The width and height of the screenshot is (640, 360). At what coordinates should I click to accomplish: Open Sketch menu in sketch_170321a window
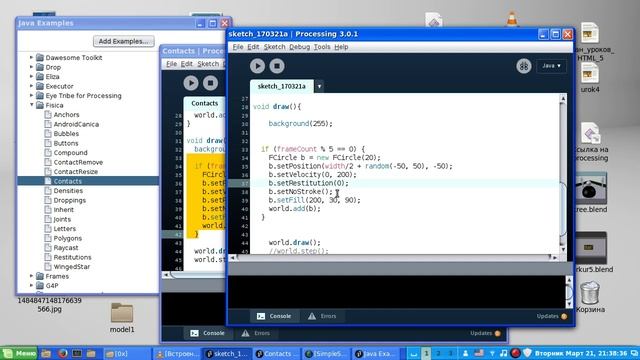(274, 47)
